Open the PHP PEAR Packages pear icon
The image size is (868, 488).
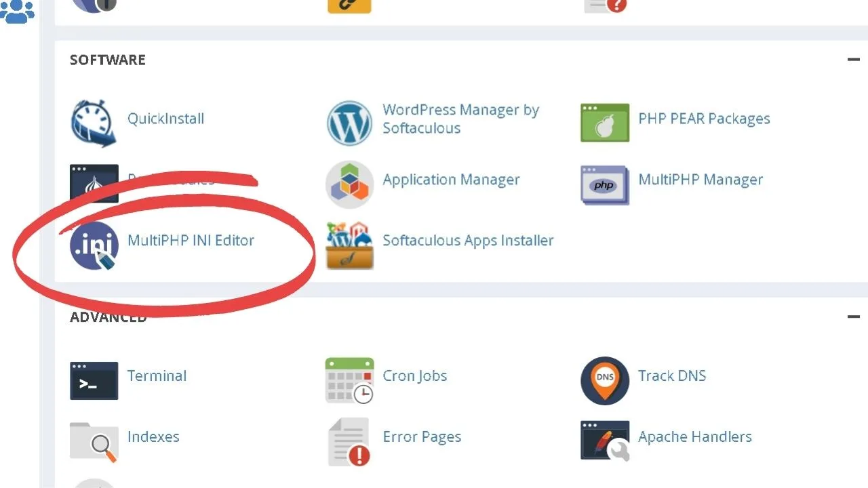coord(605,123)
